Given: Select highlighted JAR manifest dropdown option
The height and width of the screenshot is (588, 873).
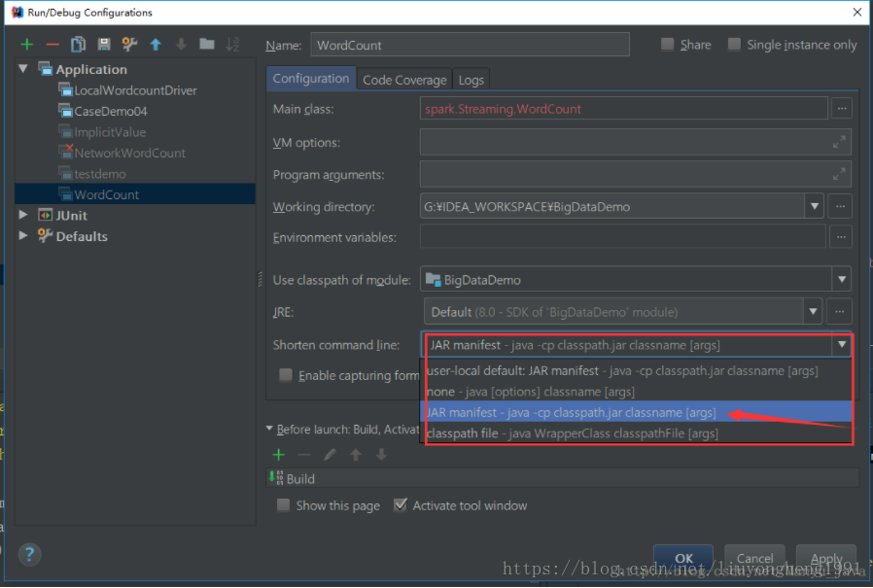Looking at the screenshot, I should pyautogui.click(x=639, y=413).
